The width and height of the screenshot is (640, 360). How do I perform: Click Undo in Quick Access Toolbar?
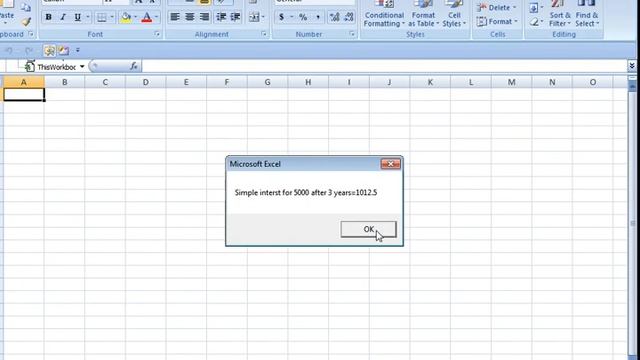[x=9, y=51]
